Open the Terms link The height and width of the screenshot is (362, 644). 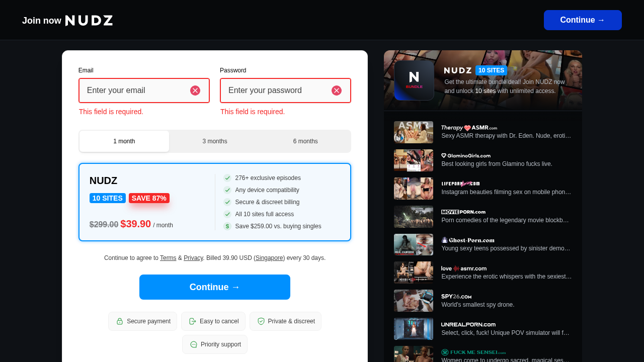pos(168,258)
